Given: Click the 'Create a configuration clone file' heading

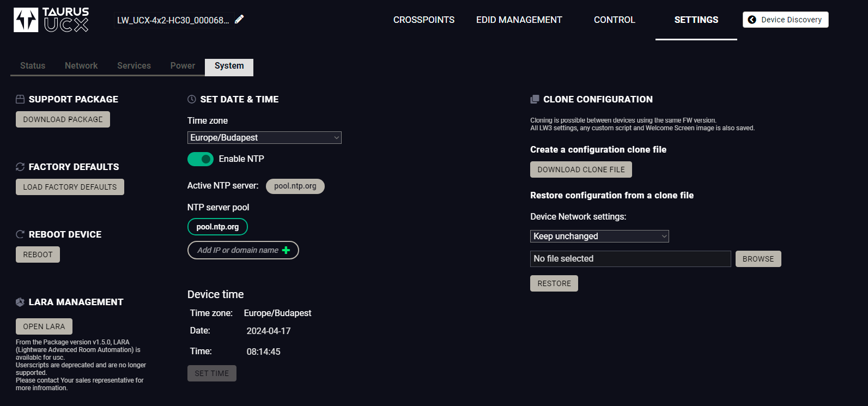Looking at the screenshot, I should coord(598,149).
